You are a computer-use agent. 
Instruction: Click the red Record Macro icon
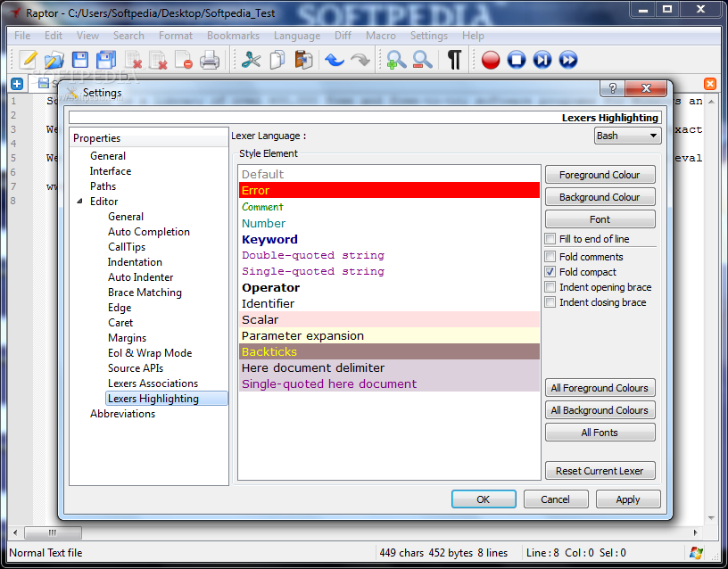(x=491, y=60)
